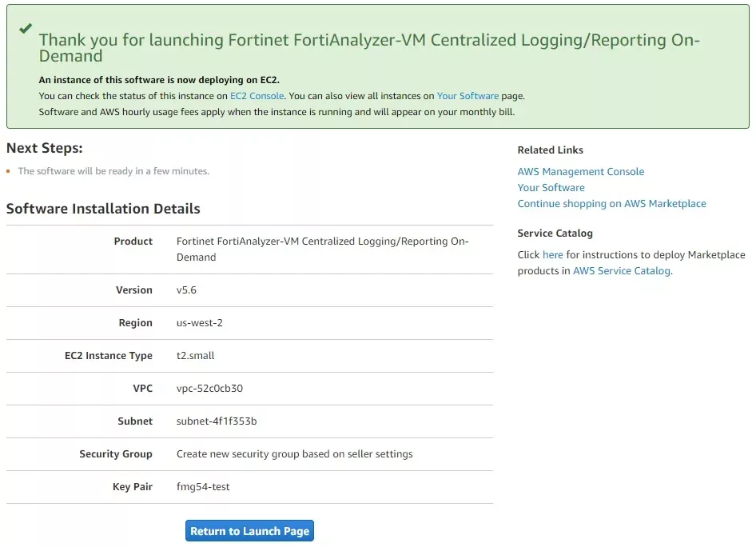
Task: Click the 'Product' row label
Action: (133, 242)
